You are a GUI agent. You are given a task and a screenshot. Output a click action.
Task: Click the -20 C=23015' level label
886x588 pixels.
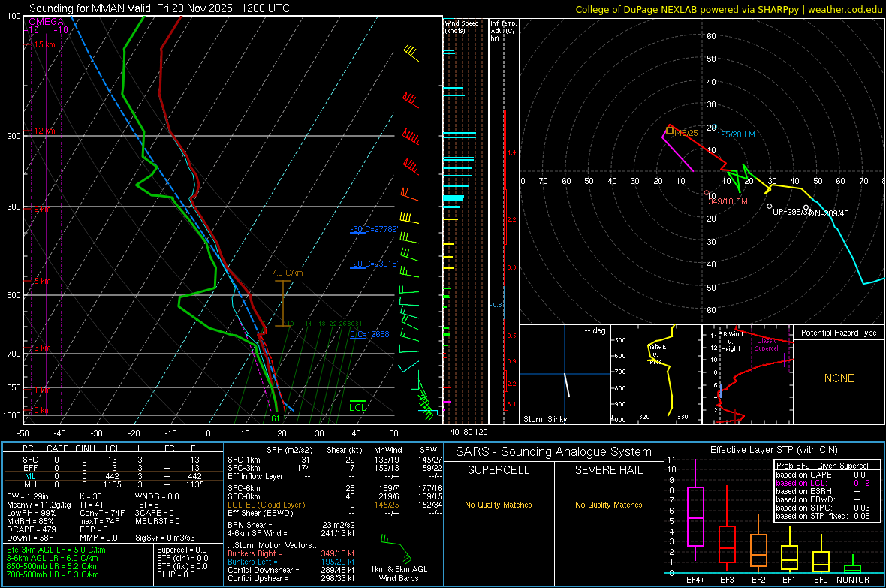(x=374, y=264)
